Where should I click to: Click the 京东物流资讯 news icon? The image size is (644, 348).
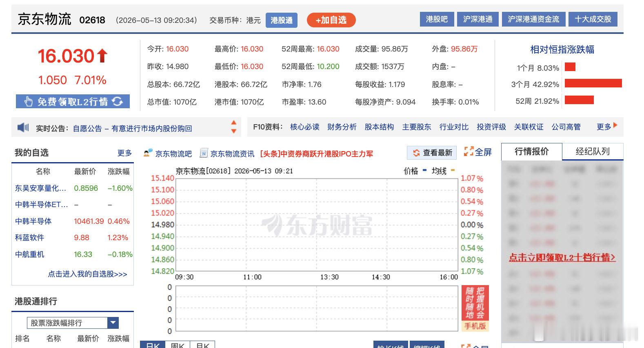click(204, 153)
